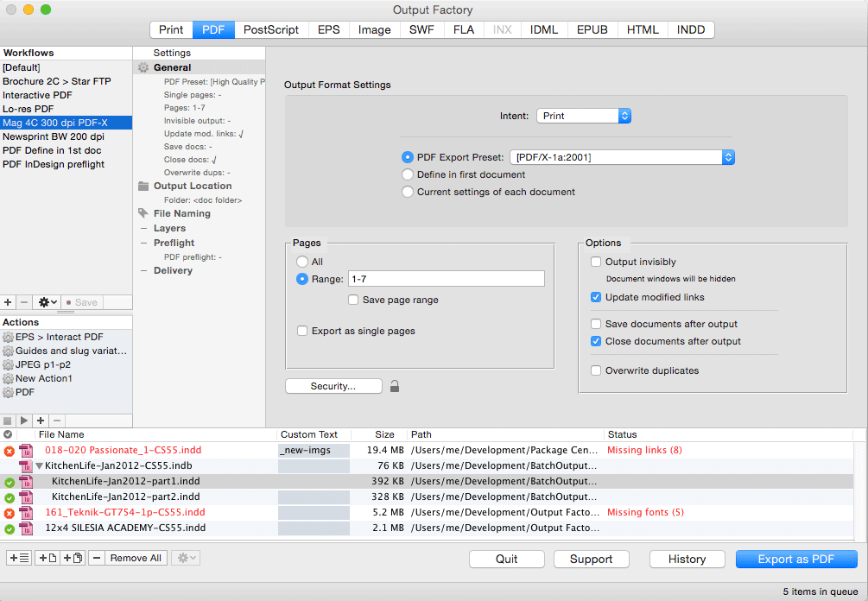
Task: Switch to the PostScript tab
Action: coord(271,29)
